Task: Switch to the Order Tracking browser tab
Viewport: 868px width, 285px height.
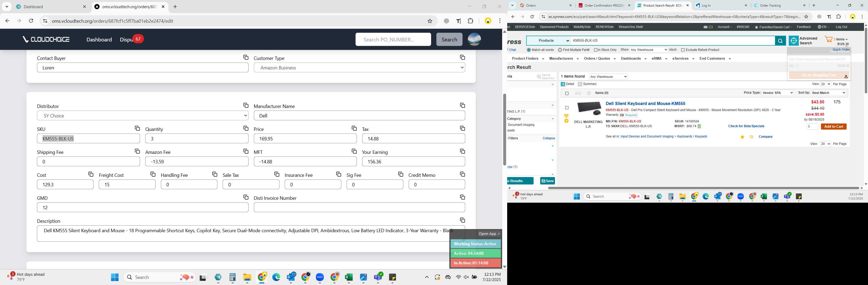Action: click(780, 5)
